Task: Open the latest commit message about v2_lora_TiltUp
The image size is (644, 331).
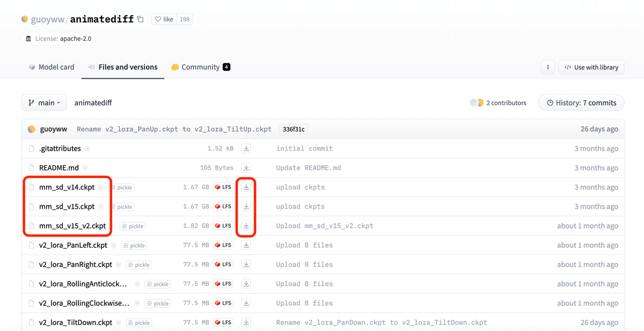Action: pyautogui.click(x=174, y=129)
